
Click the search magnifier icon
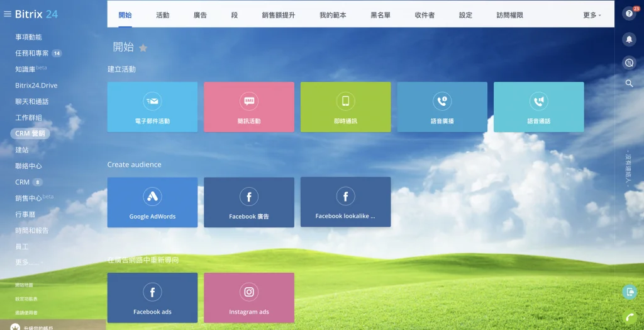click(629, 83)
